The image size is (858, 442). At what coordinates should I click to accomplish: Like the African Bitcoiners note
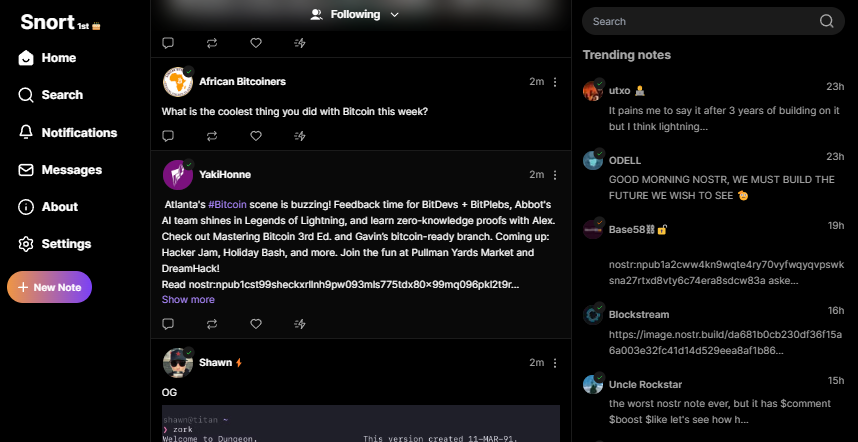[256, 135]
